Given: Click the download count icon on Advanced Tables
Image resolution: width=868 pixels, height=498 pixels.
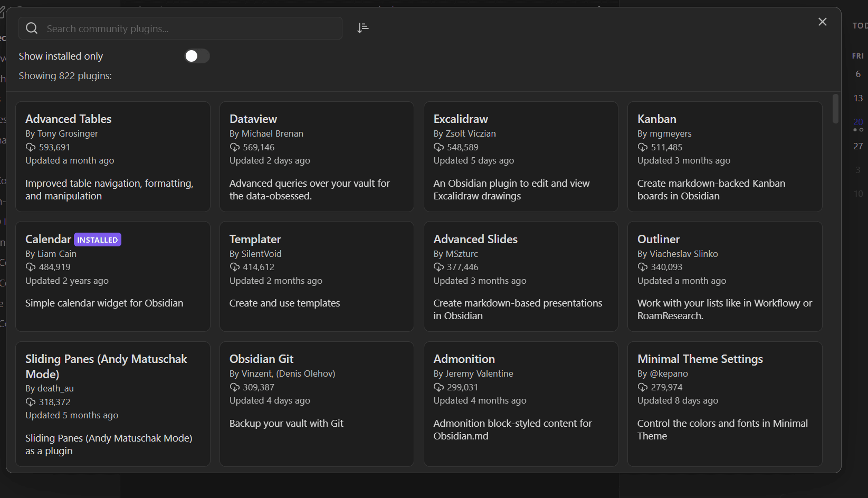Looking at the screenshot, I should click(x=30, y=147).
